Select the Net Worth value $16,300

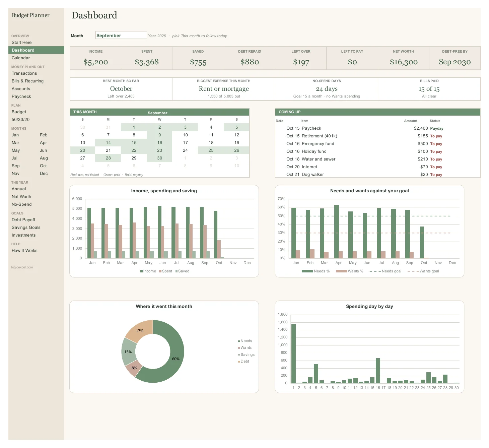pos(404,62)
